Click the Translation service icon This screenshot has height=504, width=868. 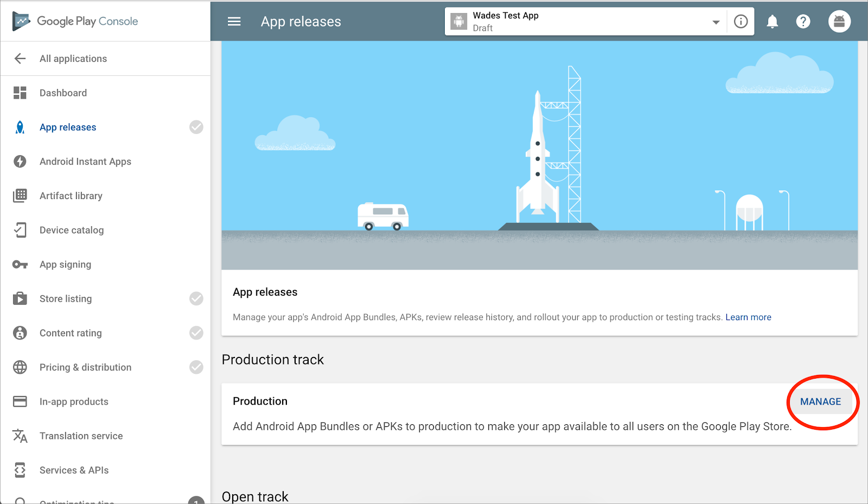(x=20, y=436)
